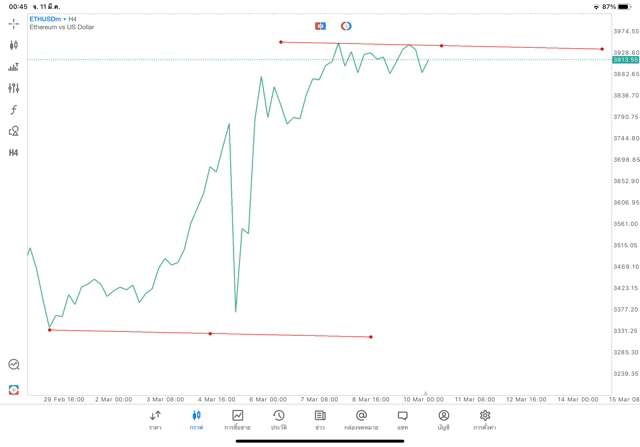Tap the red-blue circular icon above chart
640x447 pixels.
click(x=346, y=26)
